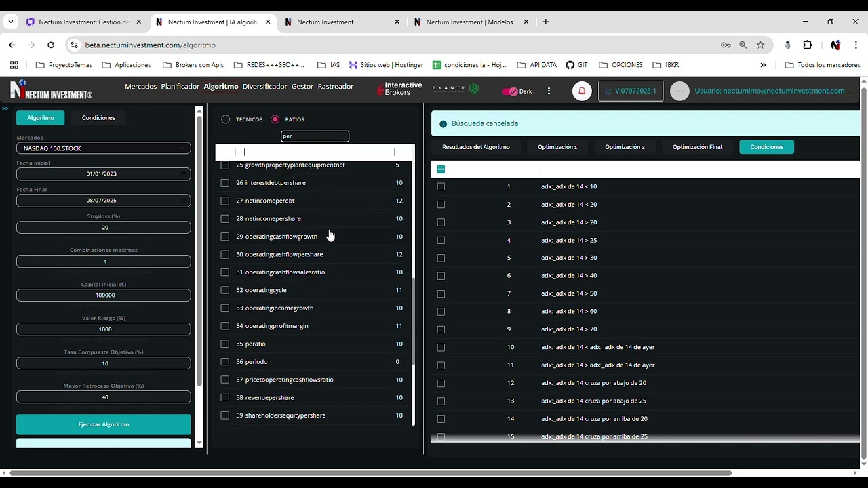Screen dimensions: 868x488
Task: Bookmark this page with the star icon
Action: tap(761, 45)
